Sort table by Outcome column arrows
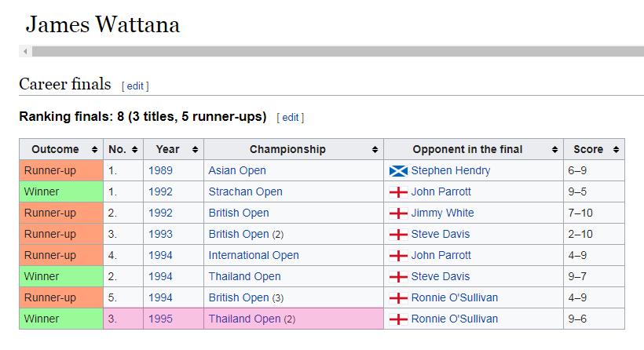This screenshot has height=350, width=644. tap(94, 149)
